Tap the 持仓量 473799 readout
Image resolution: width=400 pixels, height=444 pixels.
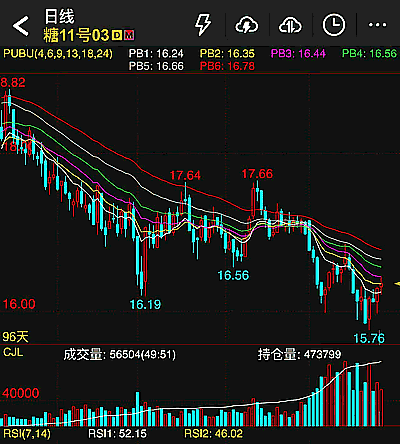[299, 354]
